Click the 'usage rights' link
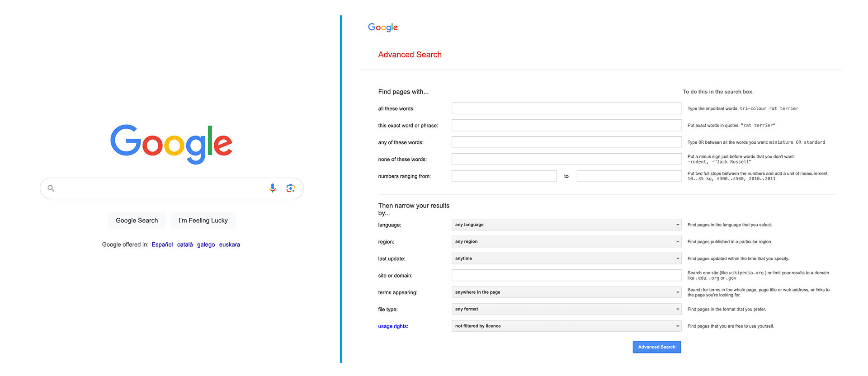 tap(392, 326)
